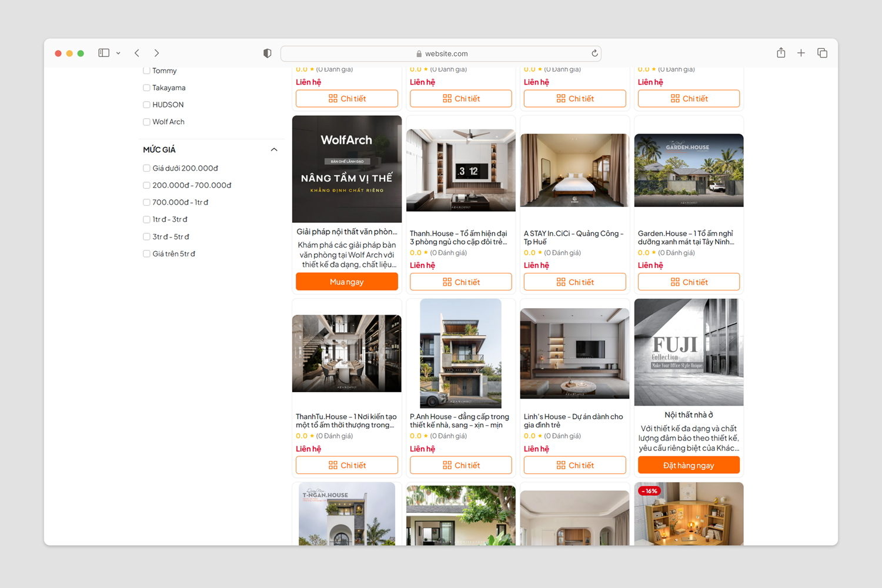Open the FUJI Collection banner image
The image size is (882, 588).
pos(689,352)
